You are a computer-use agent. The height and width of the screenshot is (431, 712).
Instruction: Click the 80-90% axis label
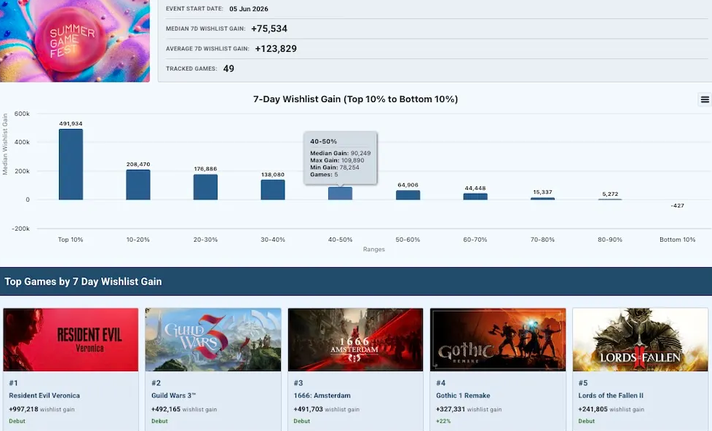610,239
